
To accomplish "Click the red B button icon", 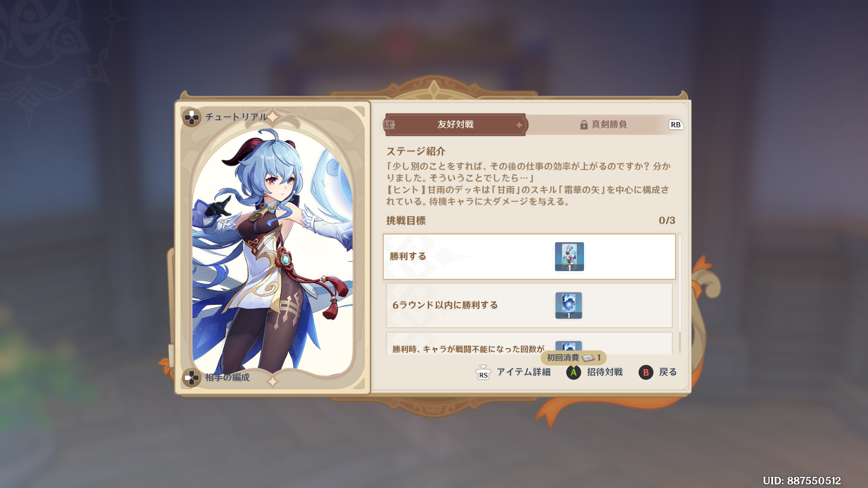I will (646, 372).
